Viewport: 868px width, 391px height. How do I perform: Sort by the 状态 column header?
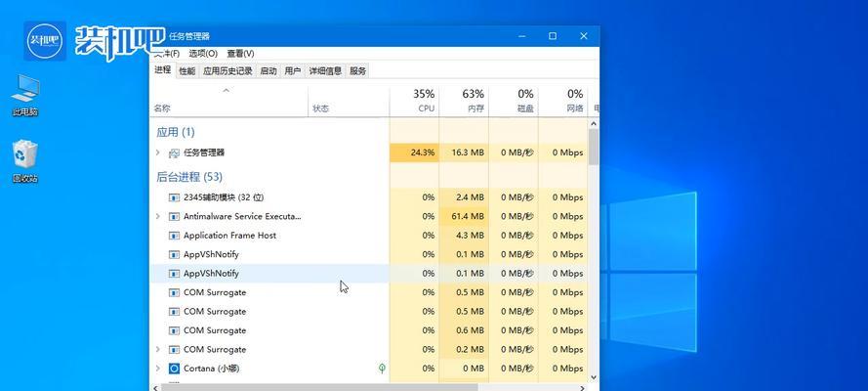(349, 102)
